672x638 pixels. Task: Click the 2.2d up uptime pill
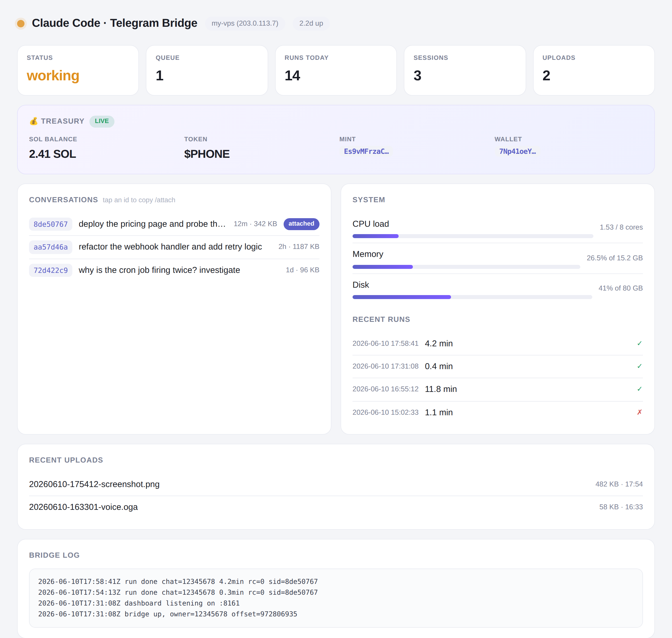click(311, 23)
